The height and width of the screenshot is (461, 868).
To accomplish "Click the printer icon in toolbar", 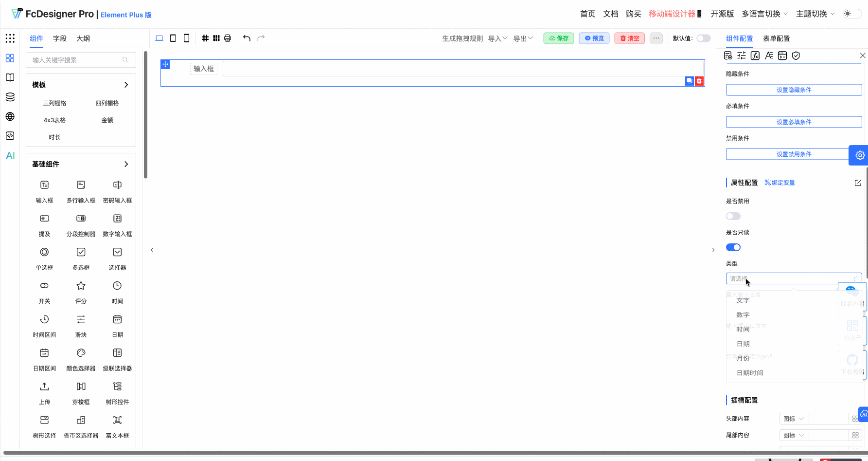I will click(x=228, y=38).
